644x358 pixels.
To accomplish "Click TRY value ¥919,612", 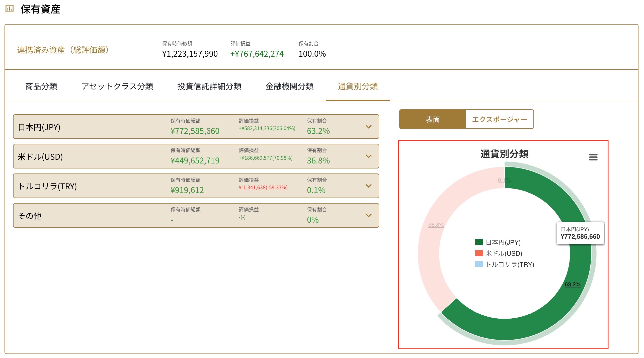I will tap(187, 190).
